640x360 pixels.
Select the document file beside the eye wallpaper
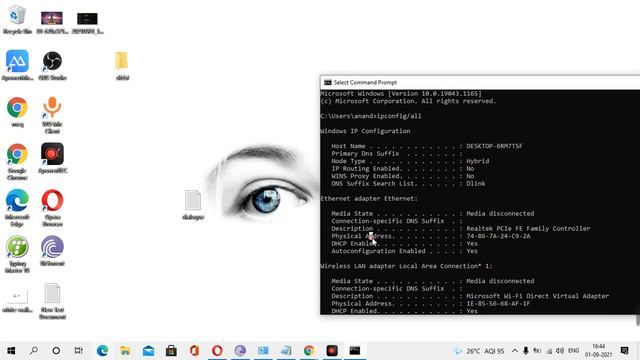tap(193, 205)
